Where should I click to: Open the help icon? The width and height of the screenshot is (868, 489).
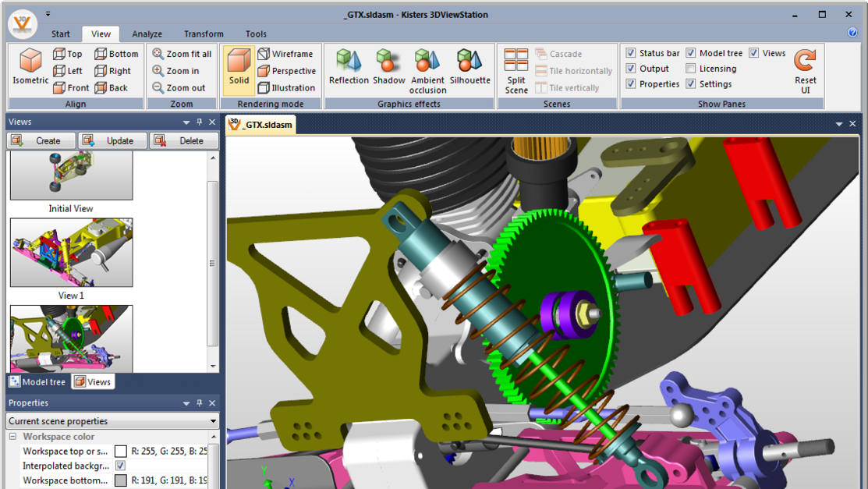852,33
